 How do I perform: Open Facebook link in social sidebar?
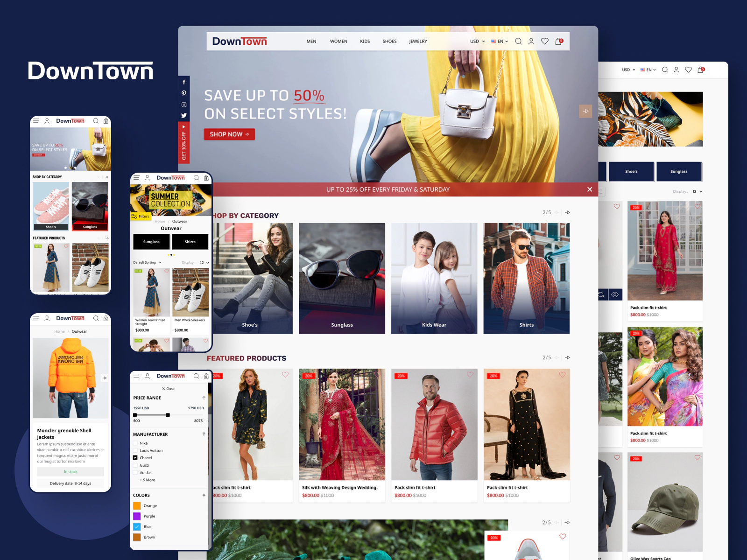tap(184, 82)
